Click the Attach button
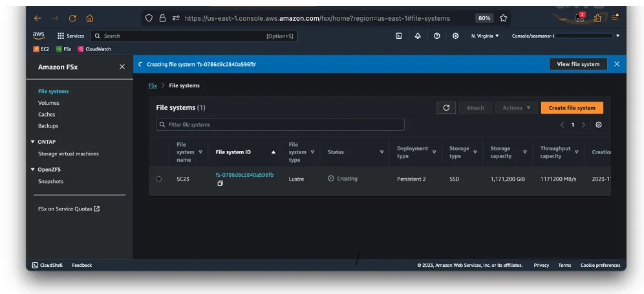Viewport: 644px width, 294px height. [475, 107]
